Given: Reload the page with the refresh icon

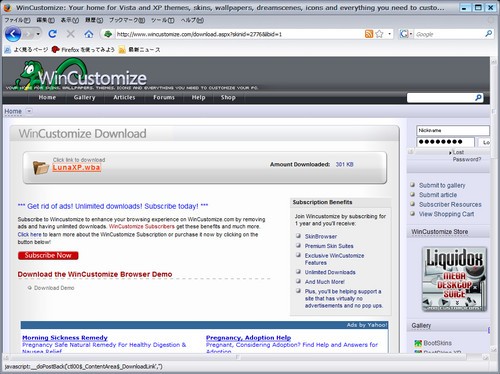Looking at the screenshot, I should [52, 34].
